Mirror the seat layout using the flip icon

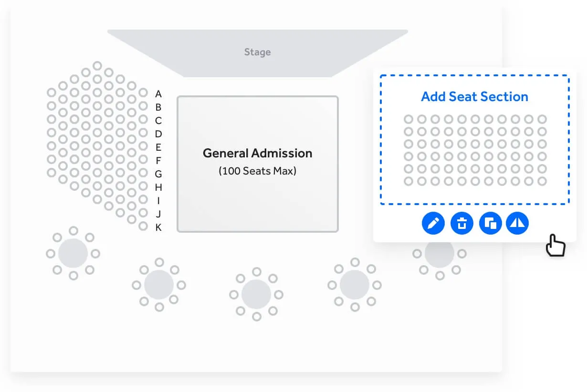tap(517, 223)
